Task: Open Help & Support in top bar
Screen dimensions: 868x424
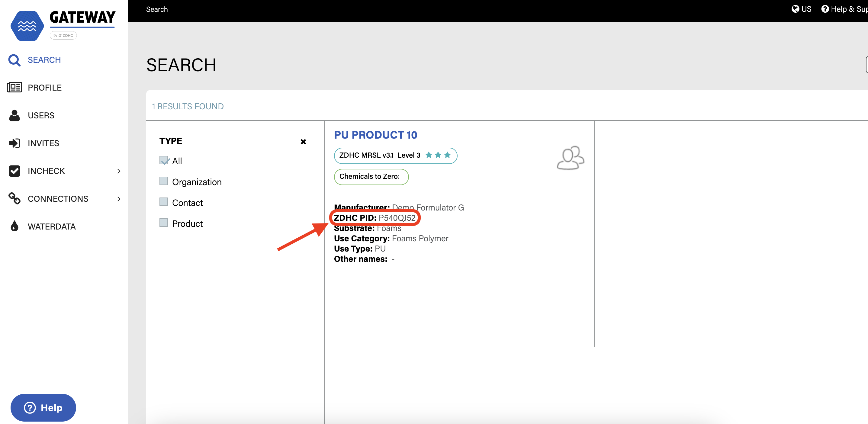Action: pos(844,9)
